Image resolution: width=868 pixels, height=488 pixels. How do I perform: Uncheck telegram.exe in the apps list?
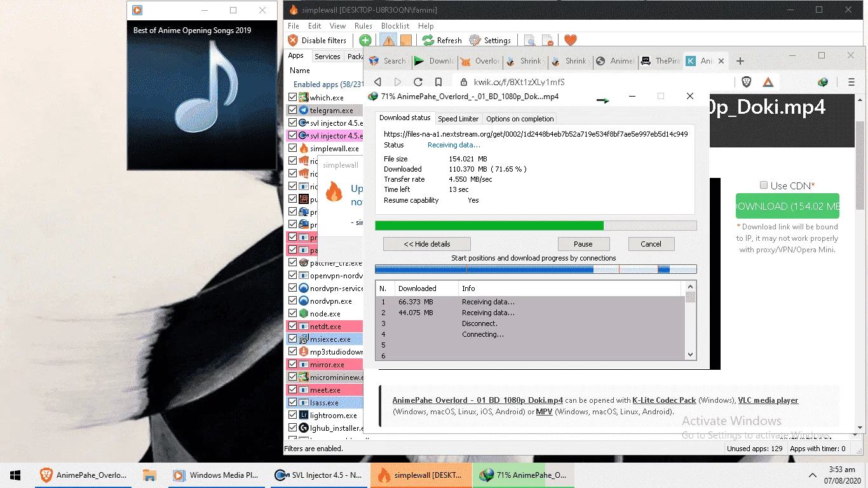[292, 110]
